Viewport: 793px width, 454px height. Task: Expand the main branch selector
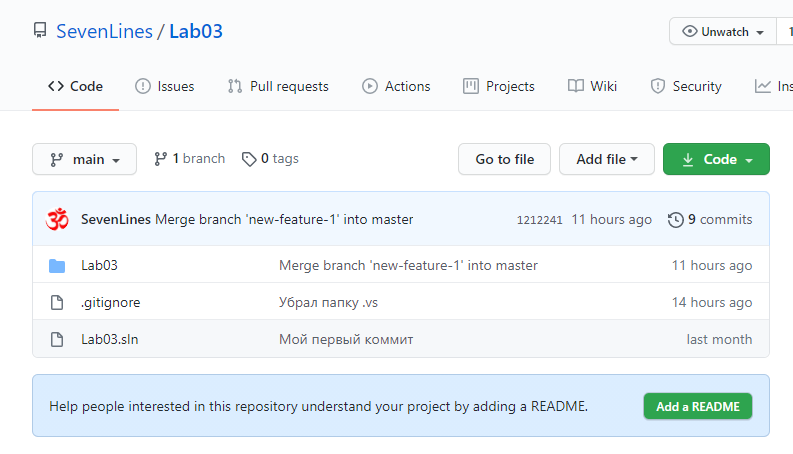coord(84,159)
